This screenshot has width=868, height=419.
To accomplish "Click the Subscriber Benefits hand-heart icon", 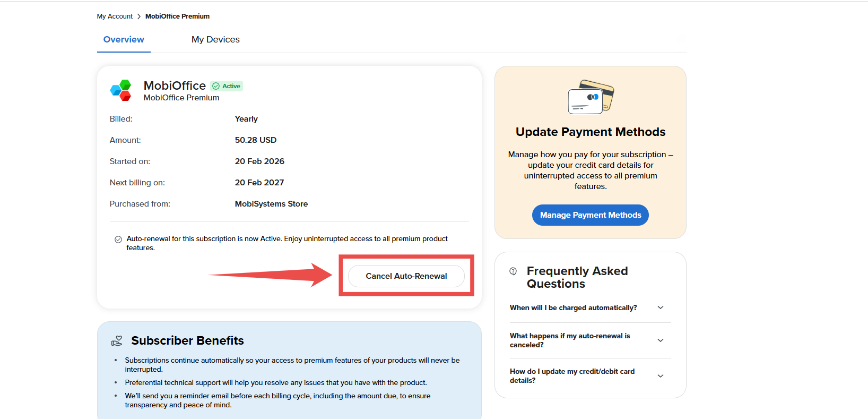I will click(x=117, y=341).
